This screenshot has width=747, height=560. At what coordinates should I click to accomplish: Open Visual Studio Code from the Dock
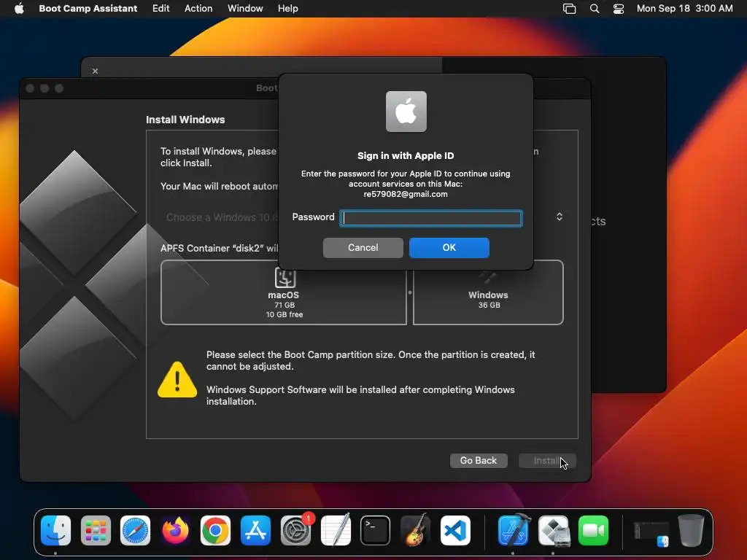[455, 530]
